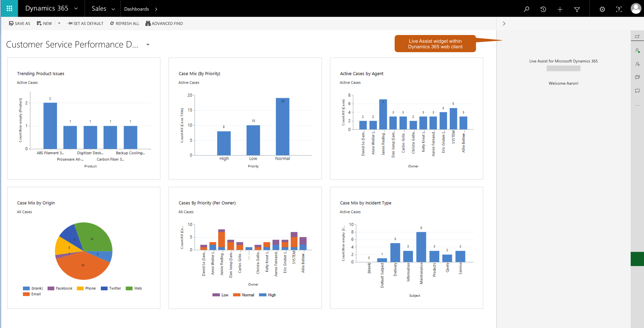Click the New dashboard icon

click(39, 23)
